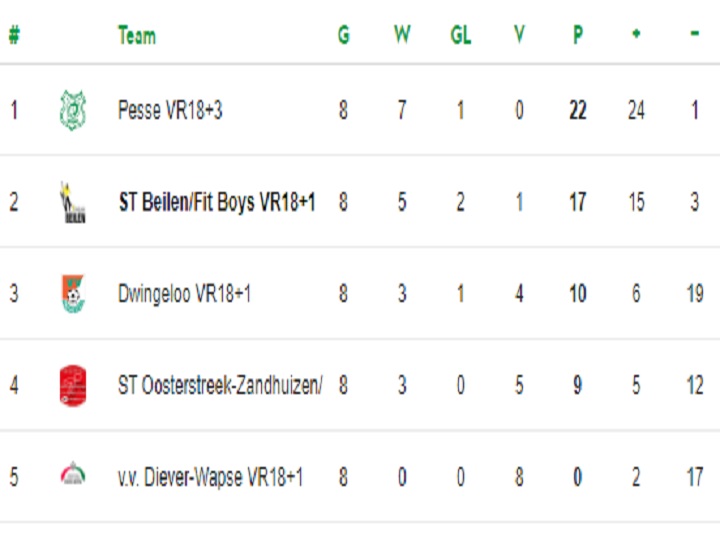Click the Dwingeloo club badge

coord(73,294)
